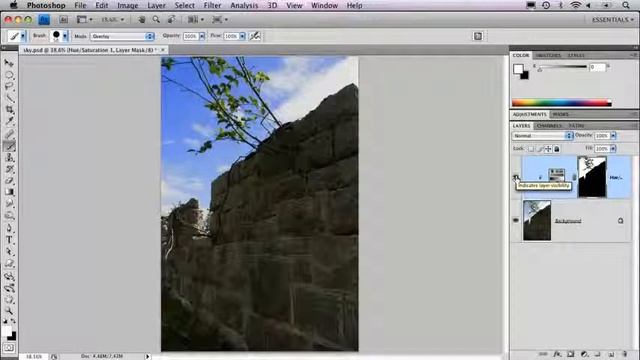Screen dimensions: 640x360
Task: Toggle lock all for the layer
Action: pos(557,149)
